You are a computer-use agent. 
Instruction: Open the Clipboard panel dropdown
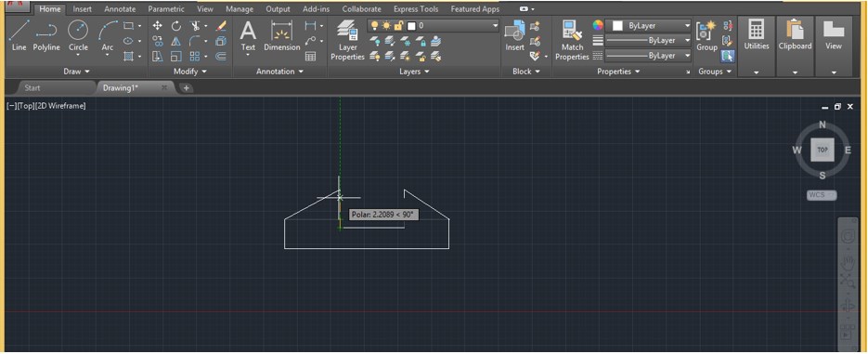tap(795, 72)
